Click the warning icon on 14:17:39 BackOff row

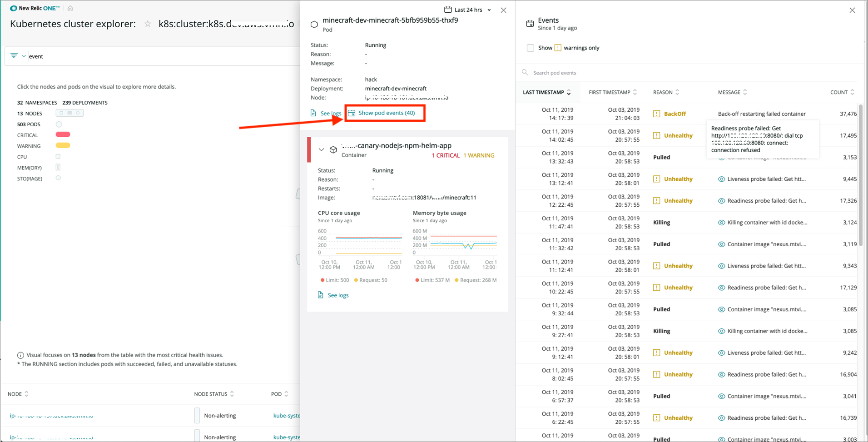click(657, 114)
